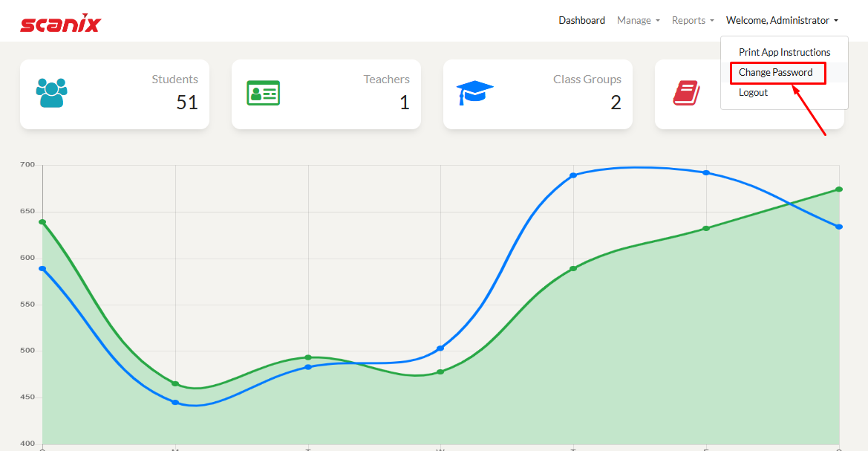Click Logout in the user menu
Screen dimensions: 868x451
click(753, 93)
